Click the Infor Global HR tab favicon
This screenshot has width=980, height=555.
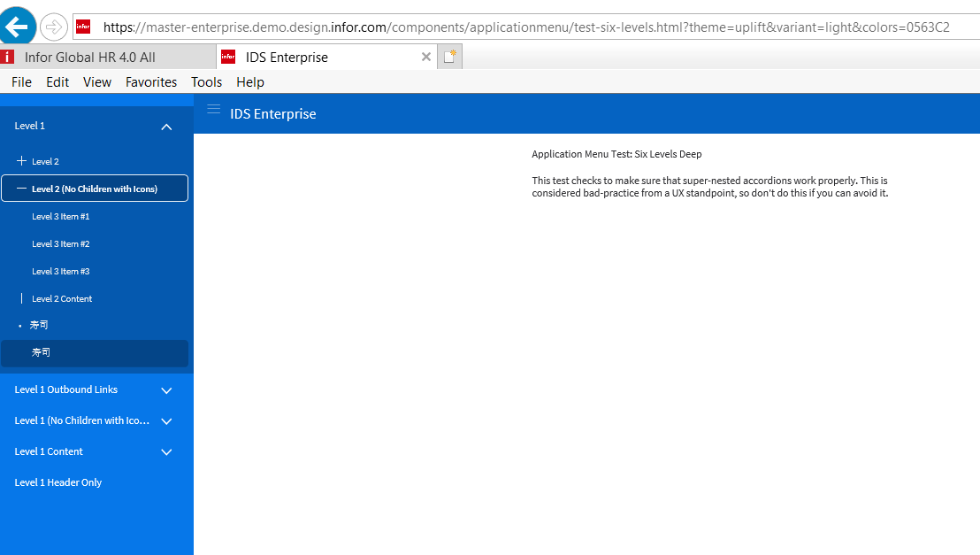(x=7, y=57)
